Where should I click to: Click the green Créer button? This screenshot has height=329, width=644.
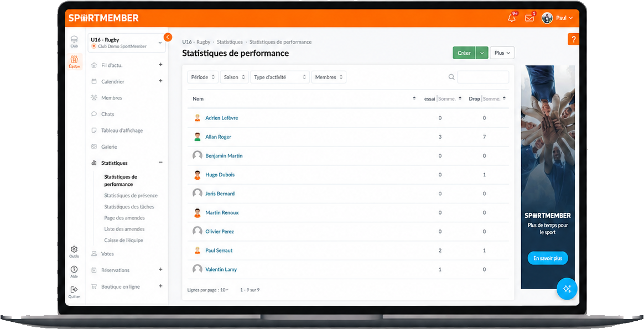tap(464, 53)
